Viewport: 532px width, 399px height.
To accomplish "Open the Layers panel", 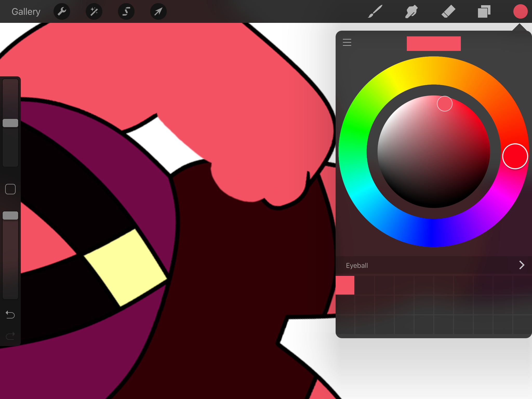I will coord(484,11).
